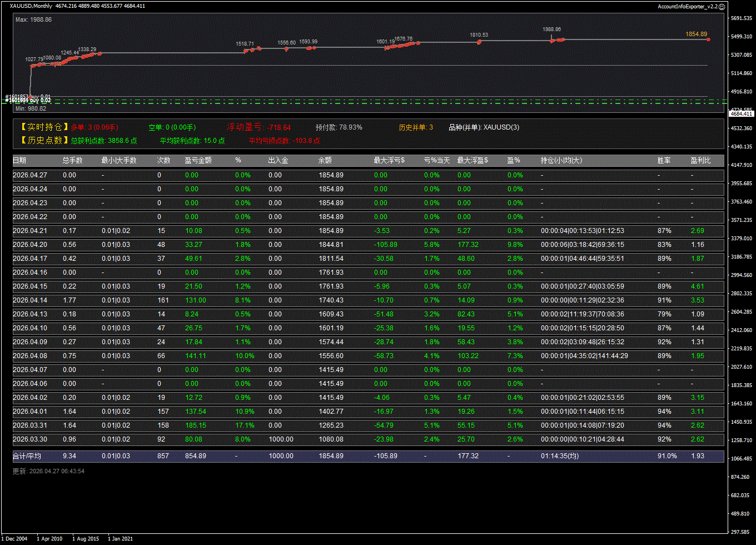
Task: Select the 1854.89 final equity curve marker
Action: click(708, 39)
